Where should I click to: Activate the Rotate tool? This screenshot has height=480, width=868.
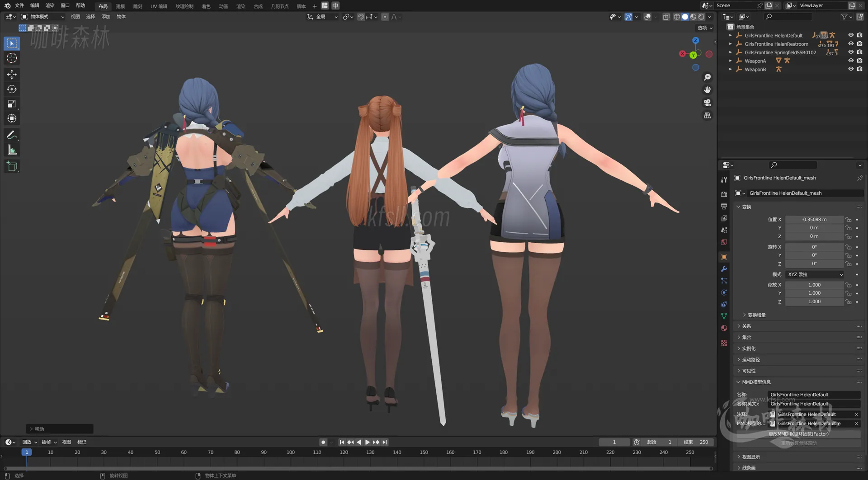click(x=11, y=89)
